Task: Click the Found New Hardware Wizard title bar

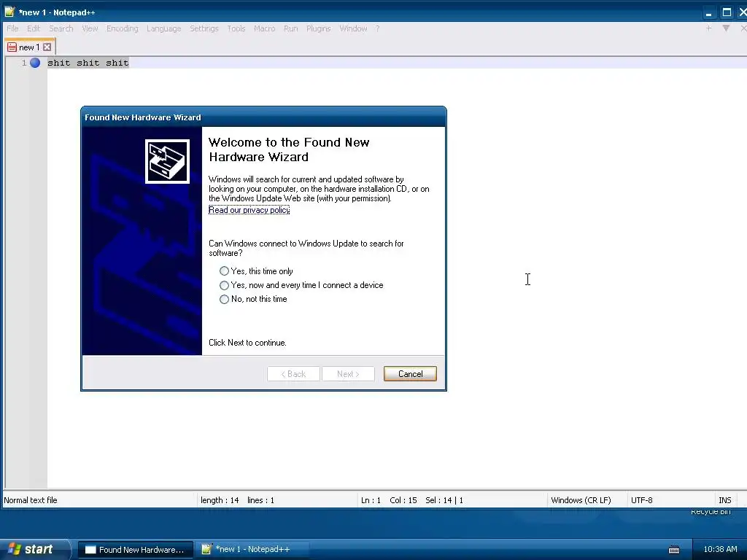Action: pyautogui.click(x=263, y=117)
